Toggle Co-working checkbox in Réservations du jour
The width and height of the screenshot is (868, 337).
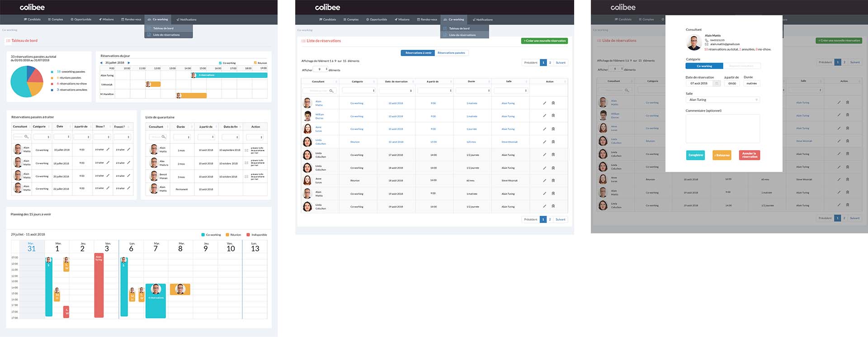220,63
